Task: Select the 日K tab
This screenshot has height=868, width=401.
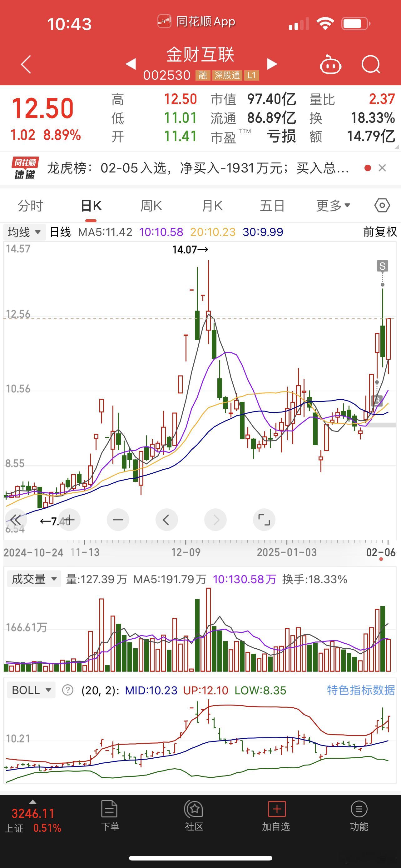Action: click(x=91, y=206)
